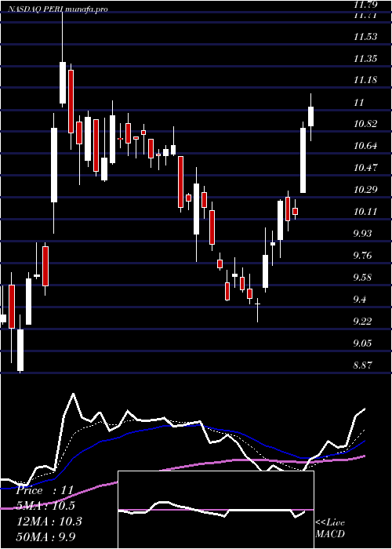The image size is (392, 549).
Task: Click the 10.29 price axis label
Action: pos(365,190)
